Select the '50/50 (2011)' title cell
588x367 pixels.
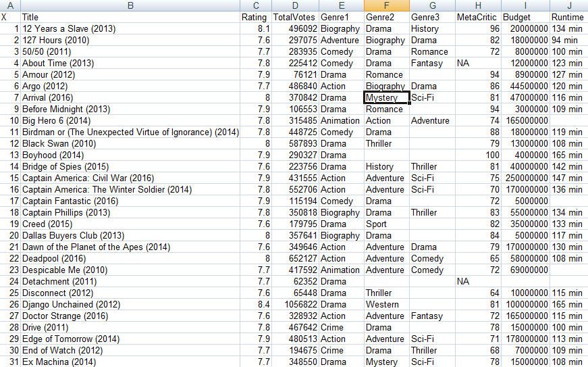(130, 52)
